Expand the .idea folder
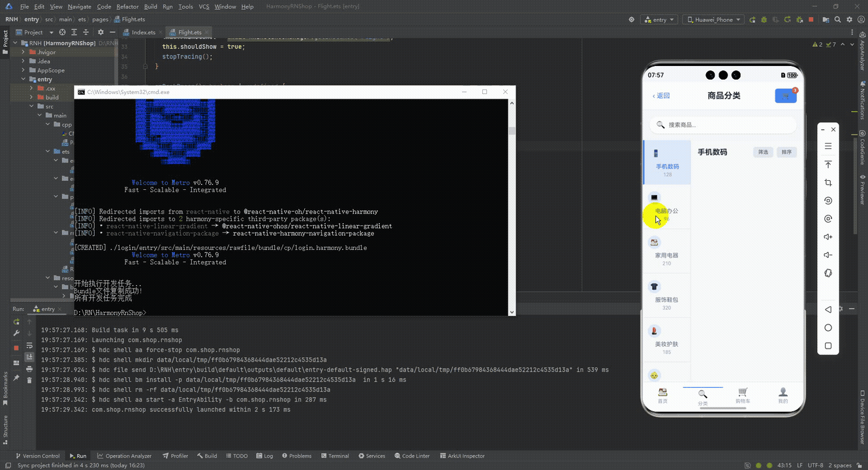The image size is (868, 470). coord(23,61)
